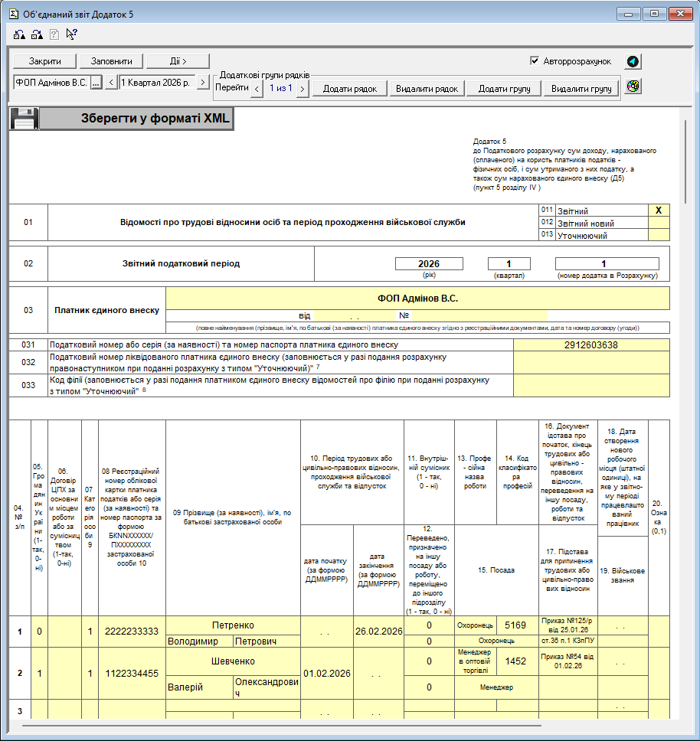Viewport: 700px width, 741px height.
Task: Go to previous quarter period arrow
Action: (111, 82)
